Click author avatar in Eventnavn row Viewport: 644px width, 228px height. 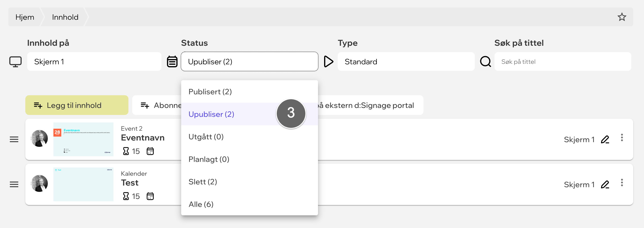(40, 138)
